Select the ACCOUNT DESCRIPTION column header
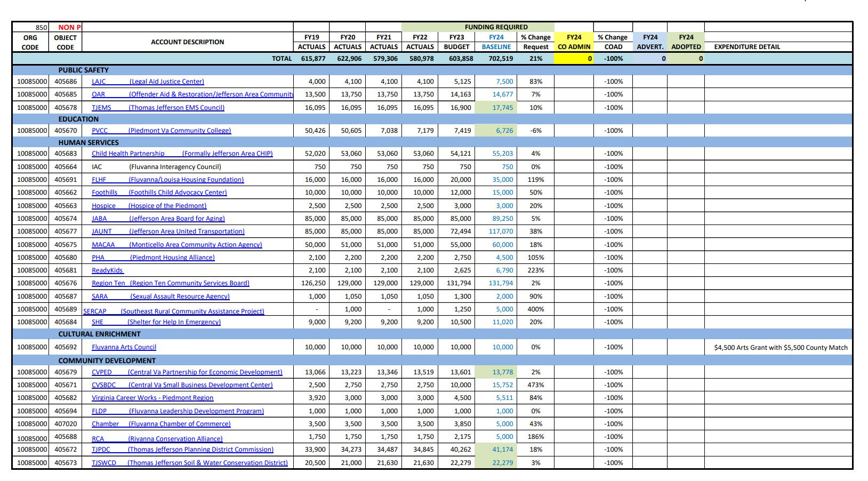868x481 pixels. click(x=188, y=42)
